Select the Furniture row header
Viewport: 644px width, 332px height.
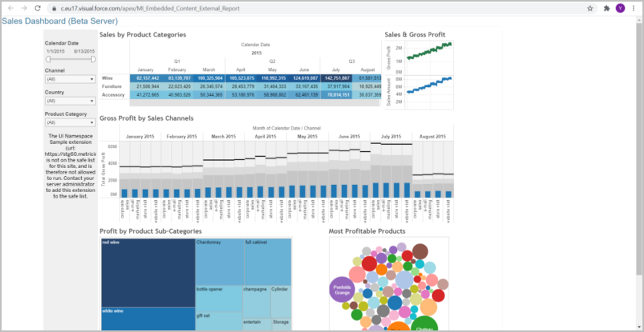pyautogui.click(x=112, y=86)
